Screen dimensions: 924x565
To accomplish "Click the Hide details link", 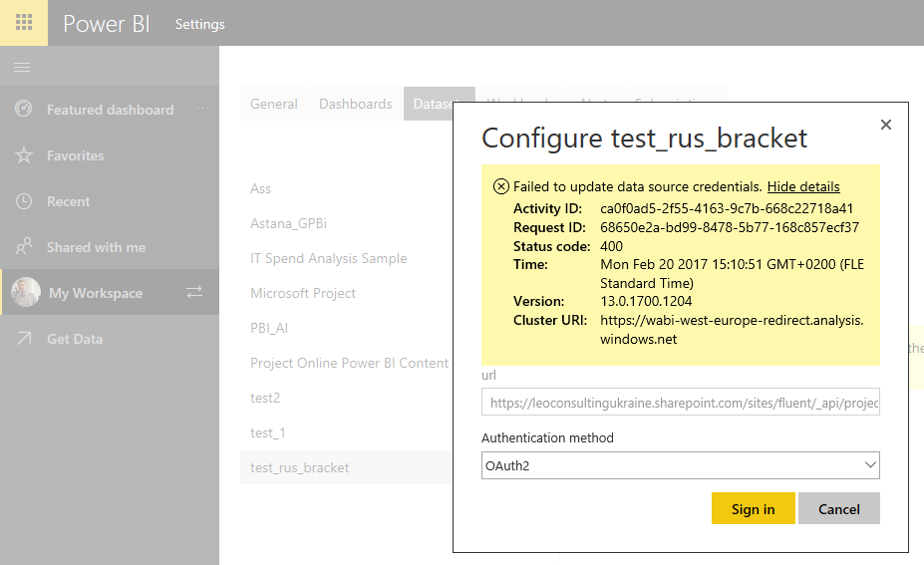I will pyautogui.click(x=802, y=186).
